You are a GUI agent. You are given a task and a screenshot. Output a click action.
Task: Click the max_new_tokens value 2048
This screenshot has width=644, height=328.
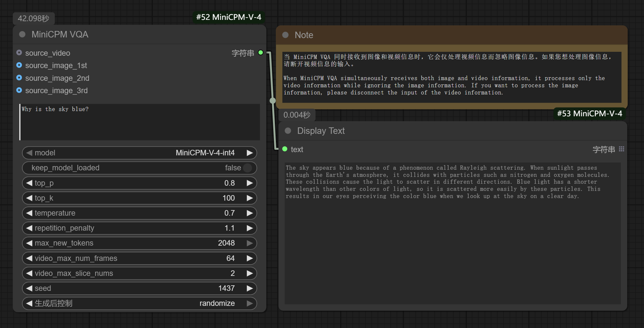pos(226,243)
